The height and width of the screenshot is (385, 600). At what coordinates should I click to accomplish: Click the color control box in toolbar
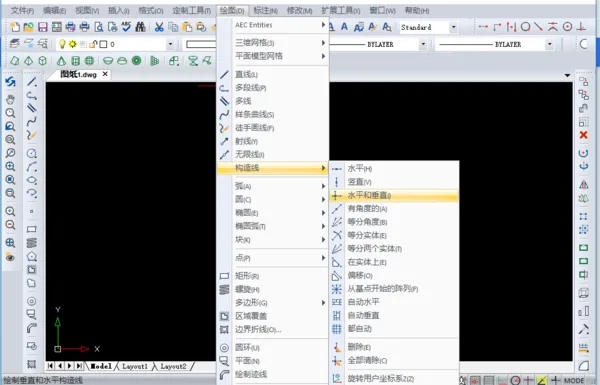pyautogui.click(x=201, y=44)
